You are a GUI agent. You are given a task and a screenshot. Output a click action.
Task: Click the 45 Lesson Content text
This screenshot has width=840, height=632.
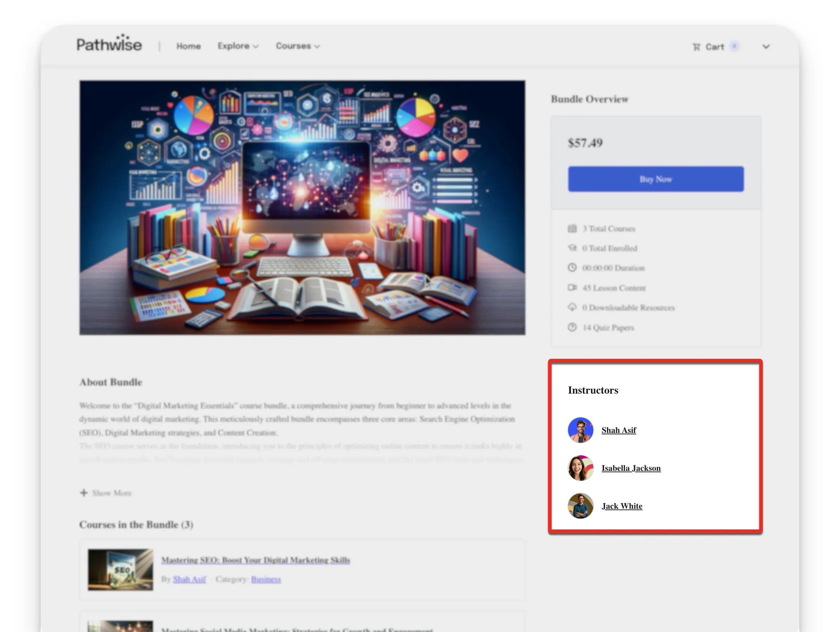point(614,288)
